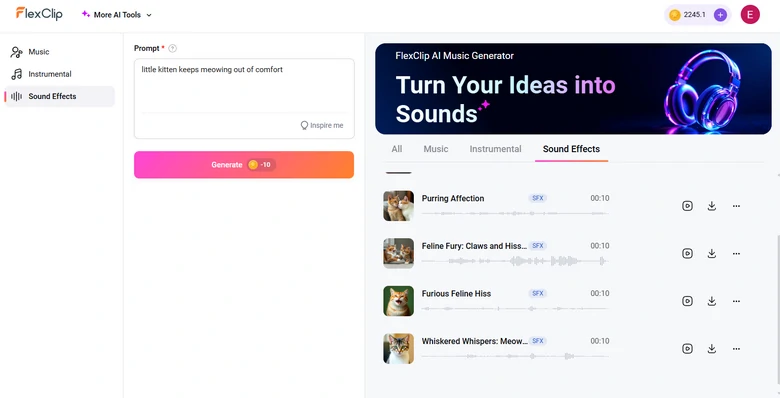The image size is (780, 398).
Task: Click the video icon for Whiskered Whispers
Action: point(687,349)
